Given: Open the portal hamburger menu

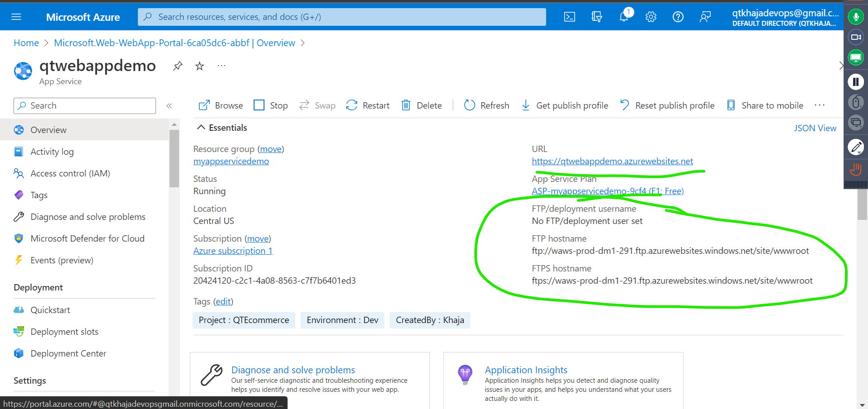Looking at the screenshot, I should click(16, 17).
